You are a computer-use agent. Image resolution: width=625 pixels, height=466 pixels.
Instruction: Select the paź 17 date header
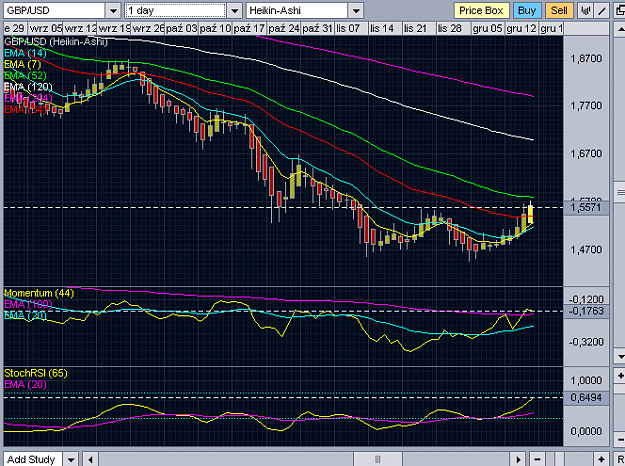[249, 29]
